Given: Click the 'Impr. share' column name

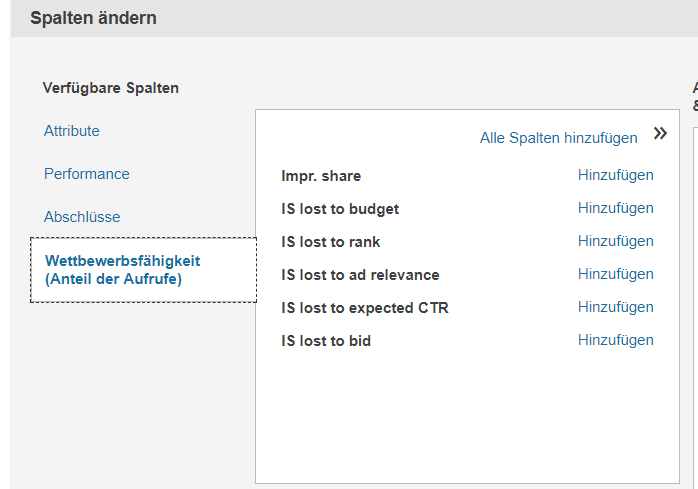Looking at the screenshot, I should pyautogui.click(x=321, y=176).
